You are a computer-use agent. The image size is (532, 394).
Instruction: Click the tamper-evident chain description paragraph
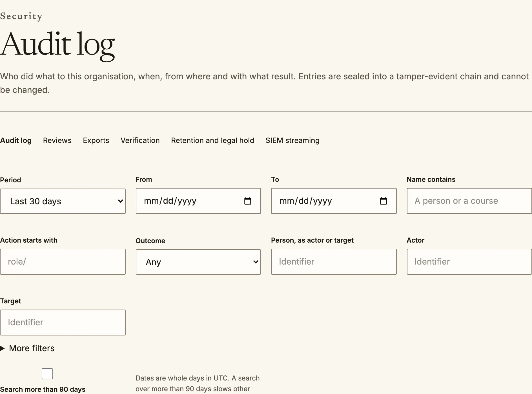pyautogui.click(x=264, y=83)
